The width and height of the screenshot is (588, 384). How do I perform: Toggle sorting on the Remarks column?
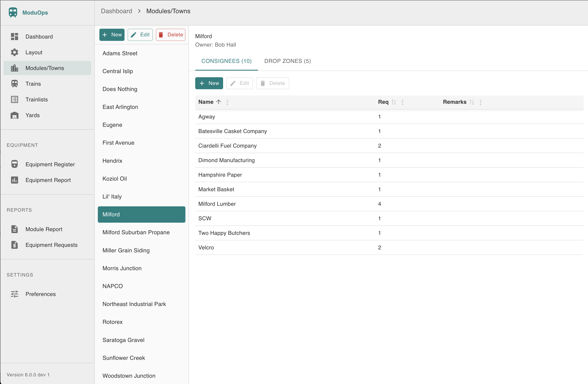coord(472,102)
